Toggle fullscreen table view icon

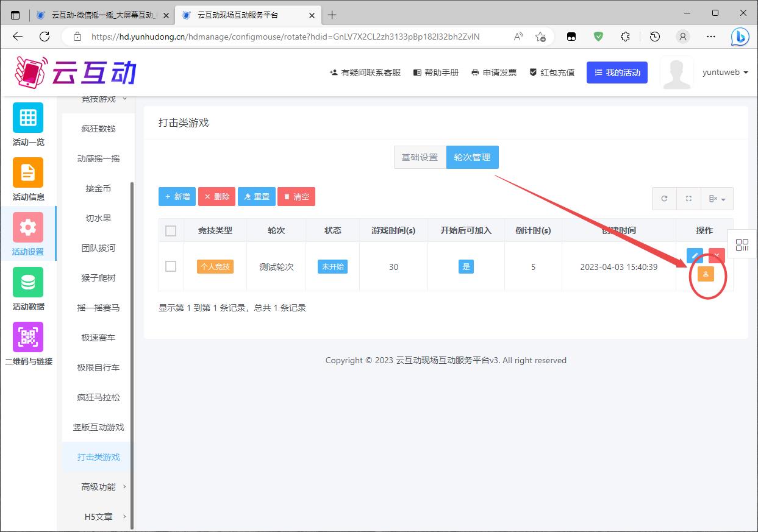689,199
